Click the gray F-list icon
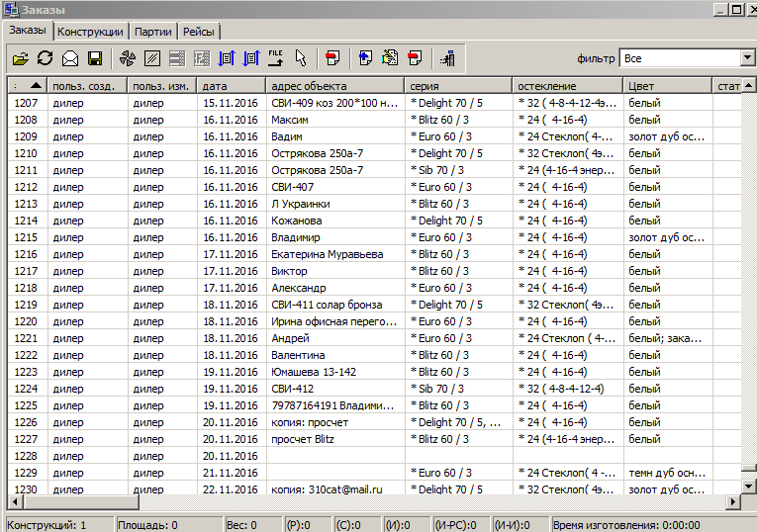This screenshot has width=757, height=532. 202,58
